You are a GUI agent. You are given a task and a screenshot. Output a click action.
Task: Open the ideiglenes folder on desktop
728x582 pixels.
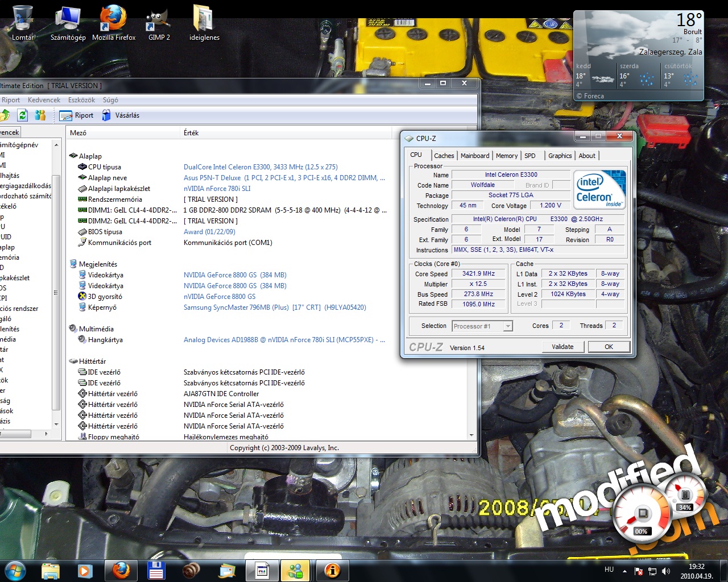(x=204, y=23)
